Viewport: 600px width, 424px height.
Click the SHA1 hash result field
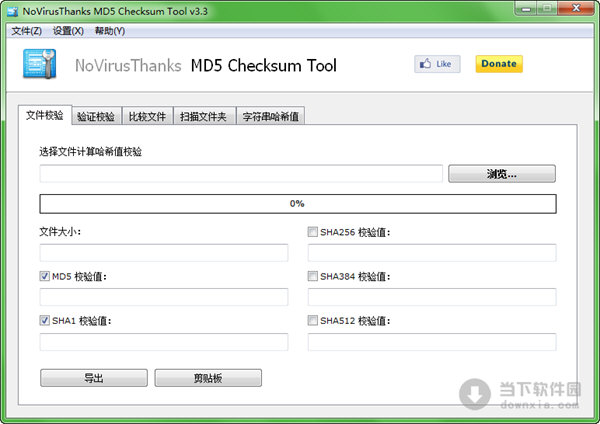(x=164, y=342)
